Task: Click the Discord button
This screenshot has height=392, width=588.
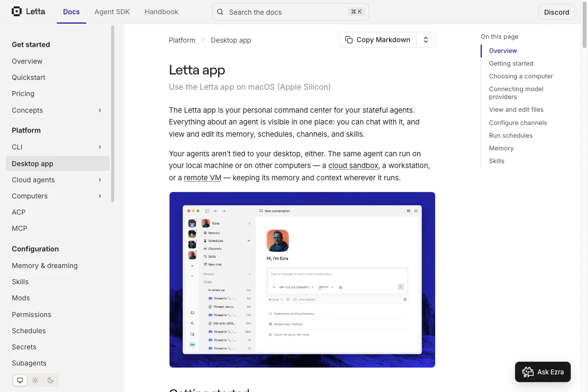Action: 557,12
